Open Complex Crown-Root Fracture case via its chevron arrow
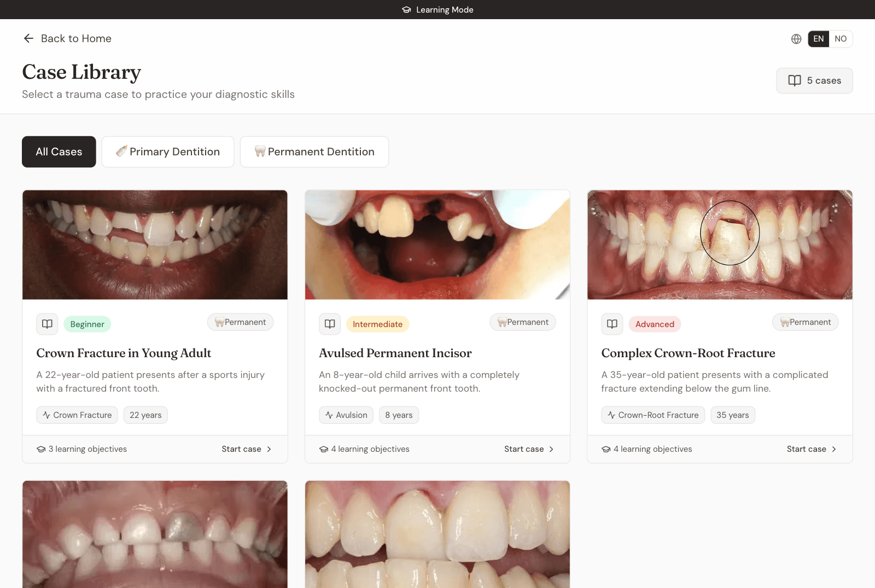Viewport: 875px width, 588px height. click(834, 449)
